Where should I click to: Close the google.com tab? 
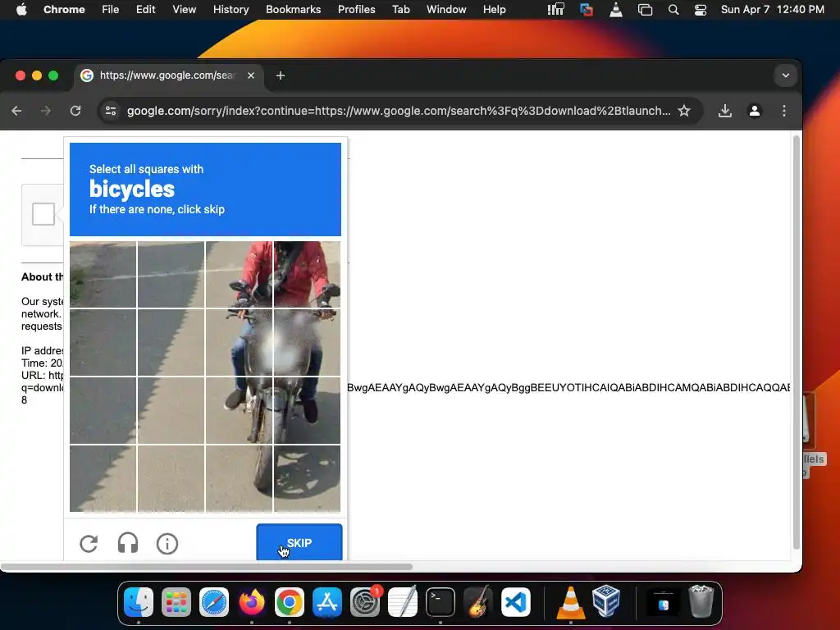click(x=251, y=75)
